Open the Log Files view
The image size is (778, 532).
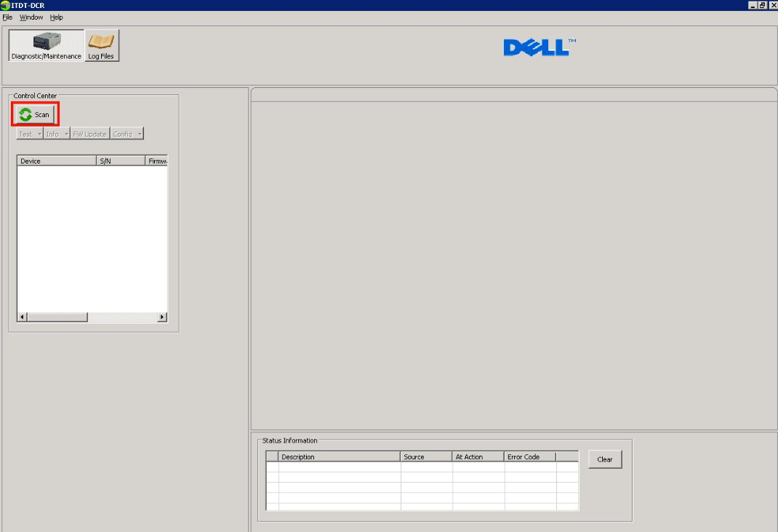102,45
